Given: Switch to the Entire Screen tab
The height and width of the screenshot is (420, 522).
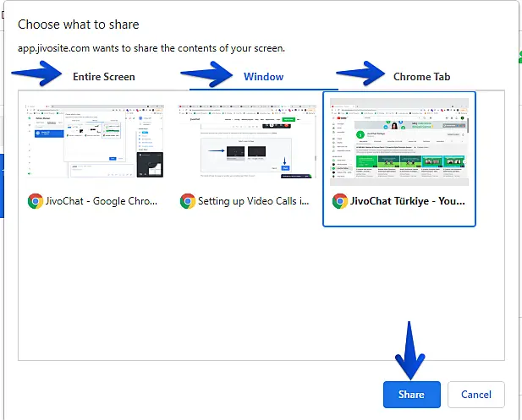Looking at the screenshot, I should click(x=104, y=77).
